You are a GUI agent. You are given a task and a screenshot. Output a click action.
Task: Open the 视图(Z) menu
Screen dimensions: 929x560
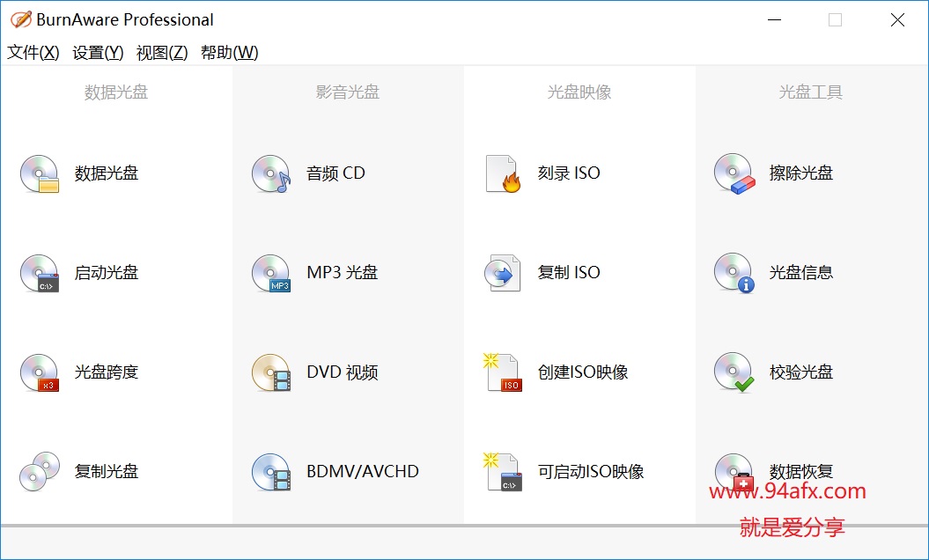click(x=162, y=52)
